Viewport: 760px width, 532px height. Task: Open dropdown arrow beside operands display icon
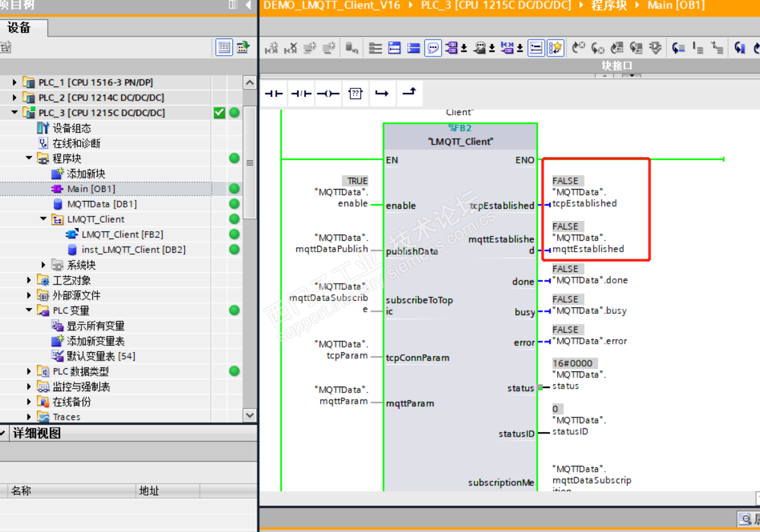click(464, 48)
